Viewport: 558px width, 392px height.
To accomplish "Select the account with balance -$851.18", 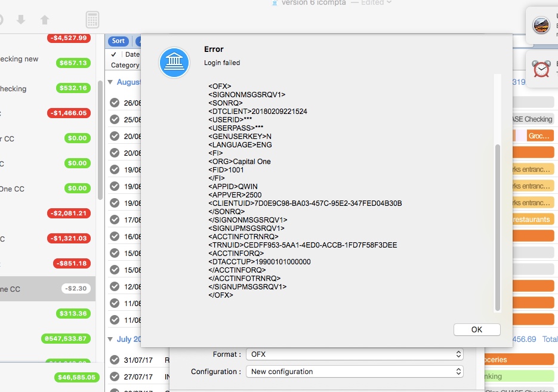I will [48, 264].
